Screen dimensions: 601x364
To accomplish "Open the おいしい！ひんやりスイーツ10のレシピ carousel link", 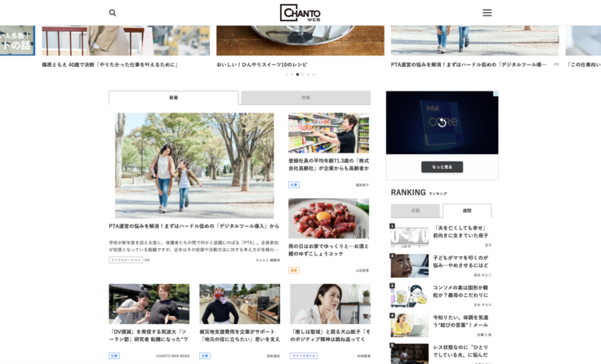I will [261, 64].
